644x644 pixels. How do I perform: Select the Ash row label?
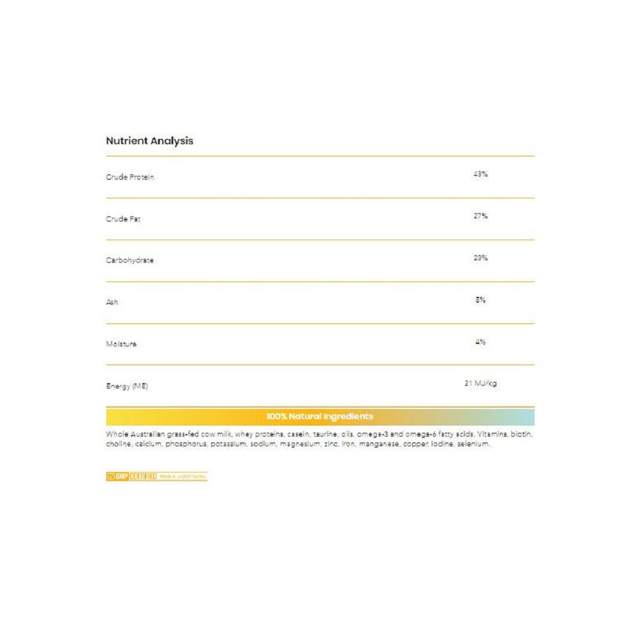(x=112, y=302)
